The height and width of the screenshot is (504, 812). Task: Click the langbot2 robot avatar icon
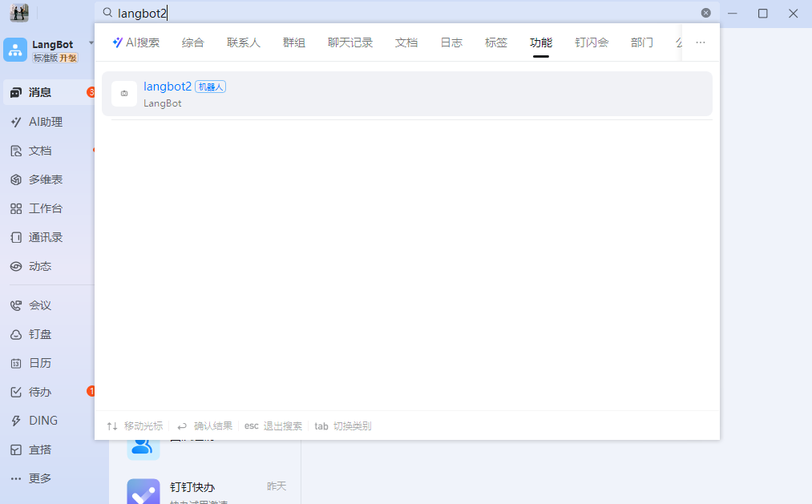click(124, 94)
